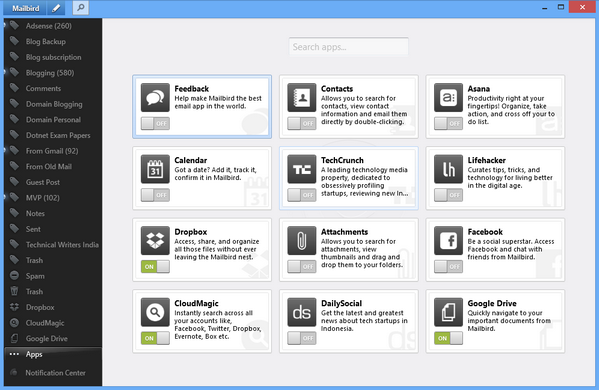Click the Attachments paperclip icon

pos(302,241)
